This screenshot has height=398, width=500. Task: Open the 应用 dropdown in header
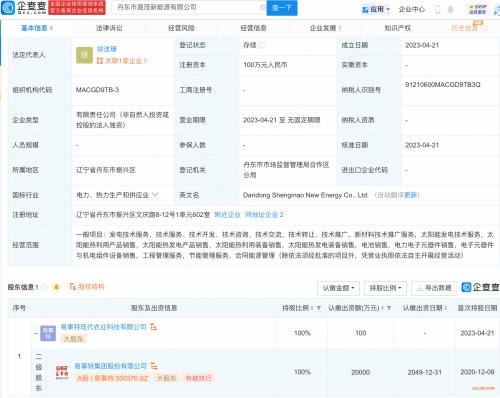point(376,9)
